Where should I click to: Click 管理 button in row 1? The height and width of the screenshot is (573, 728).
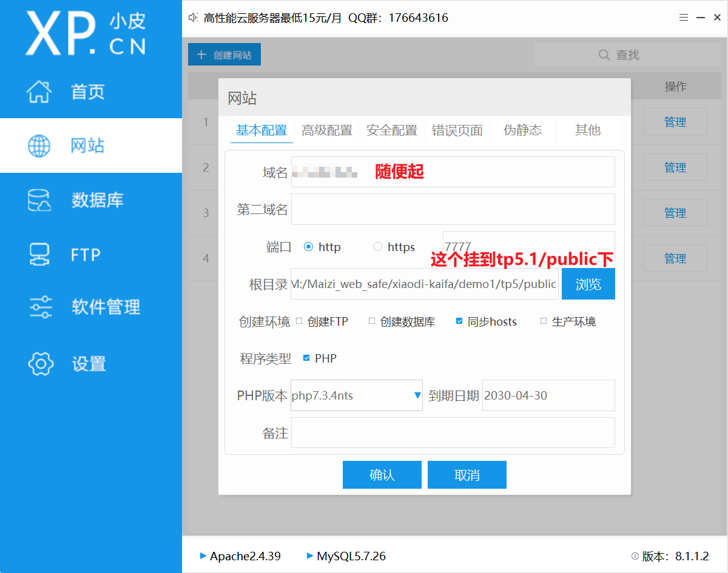[x=675, y=122]
